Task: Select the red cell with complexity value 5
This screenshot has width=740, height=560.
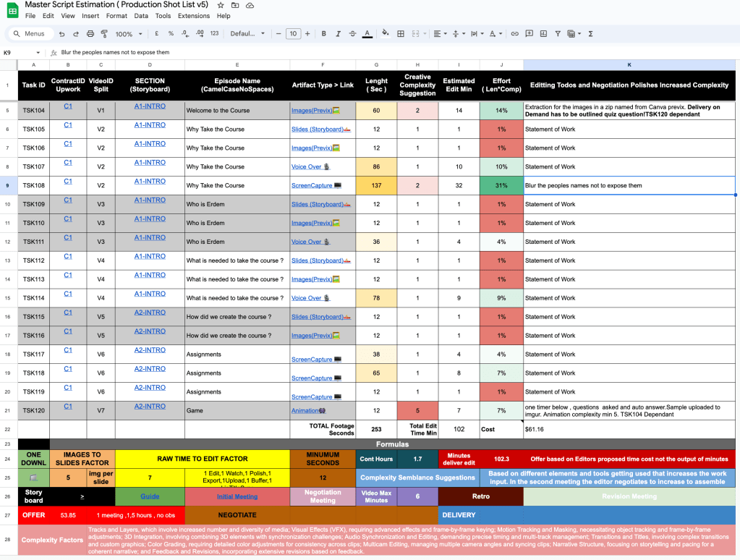Action: pos(417,411)
